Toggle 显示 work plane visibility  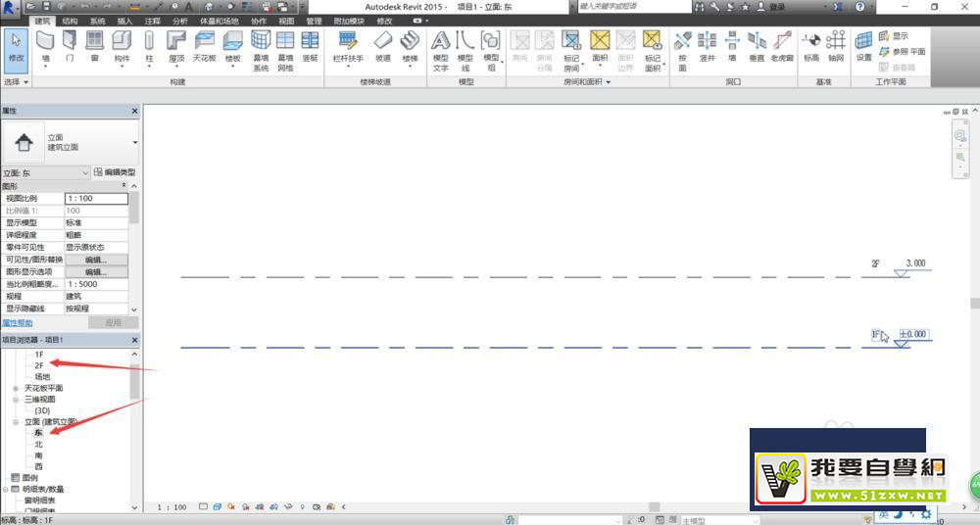point(894,35)
